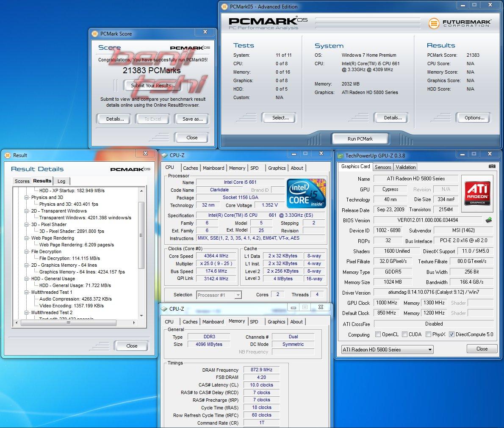The width and height of the screenshot is (504, 428).
Task: Open the Graphics tab in lower CPU-Z
Action: [x=277, y=322]
